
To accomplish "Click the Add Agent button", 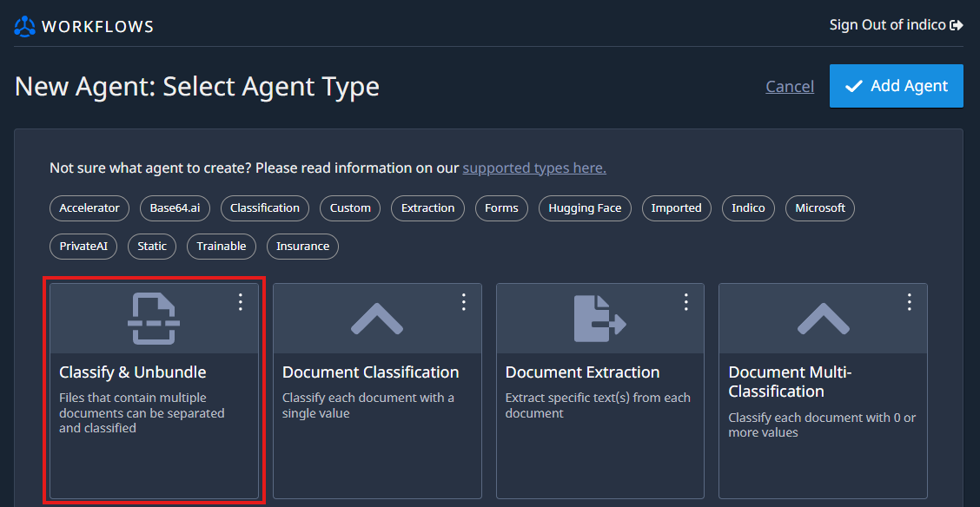I will tap(897, 86).
